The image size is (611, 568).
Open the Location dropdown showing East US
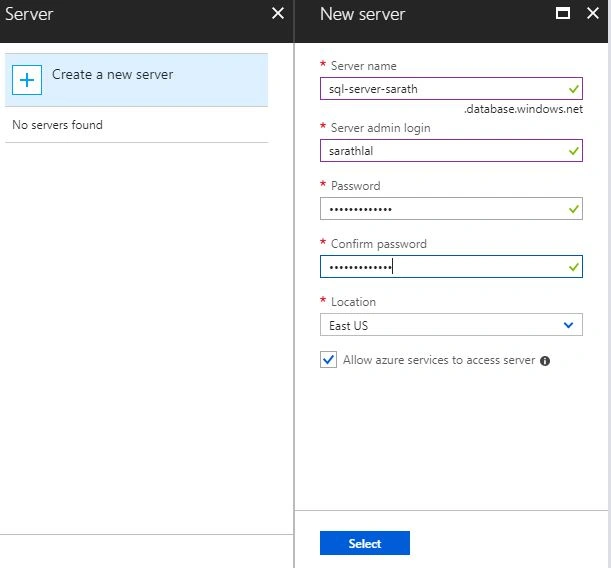pyautogui.click(x=451, y=325)
